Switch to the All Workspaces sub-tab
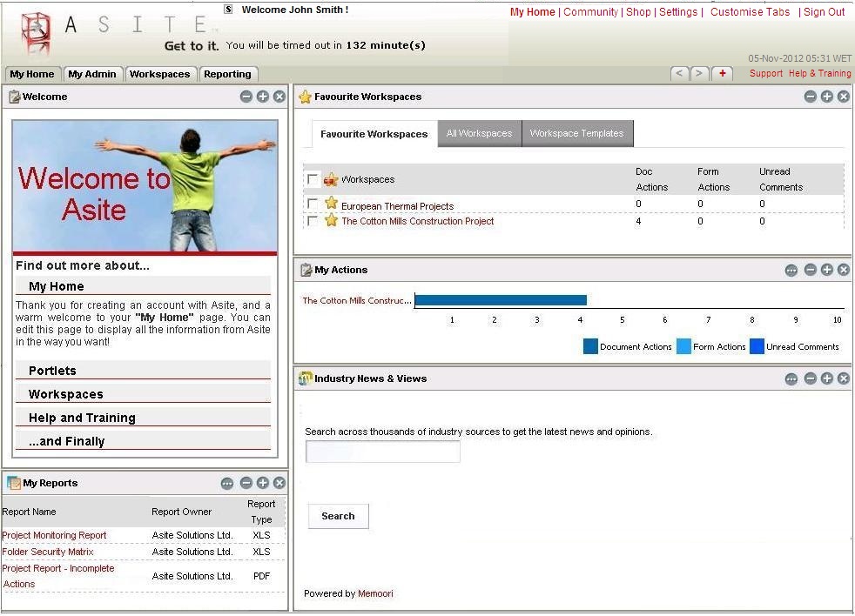Screen dimensions: 855x616 [x=479, y=134]
